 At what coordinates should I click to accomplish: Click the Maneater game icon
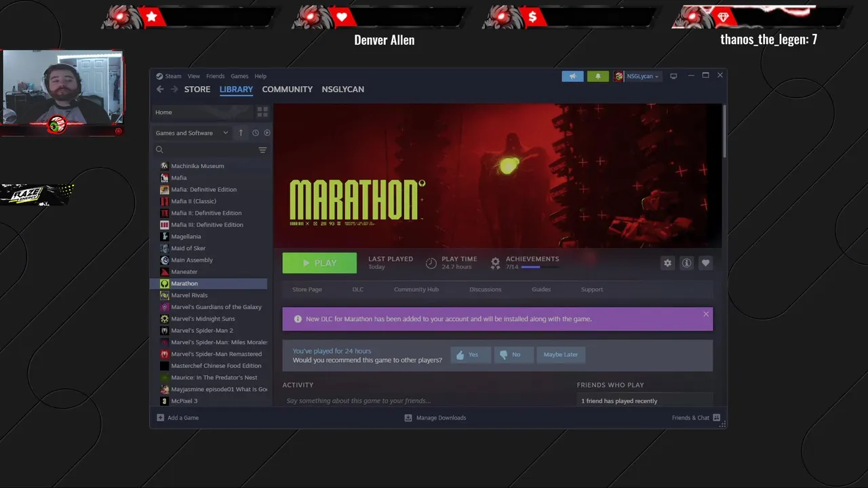[x=164, y=272]
